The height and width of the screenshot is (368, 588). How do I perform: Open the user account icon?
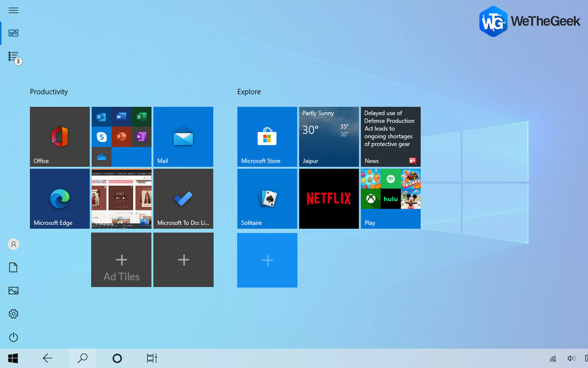(x=14, y=244)
